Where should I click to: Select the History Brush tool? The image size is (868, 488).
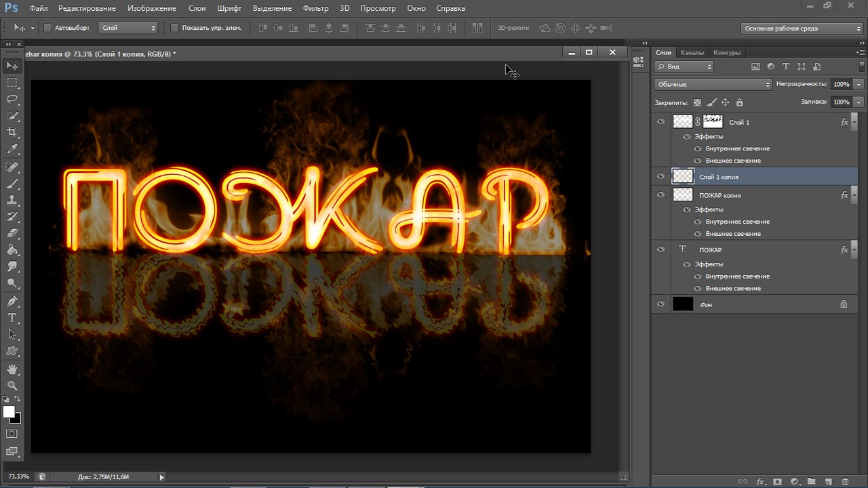pyautogui.click(x=12, y=217)
